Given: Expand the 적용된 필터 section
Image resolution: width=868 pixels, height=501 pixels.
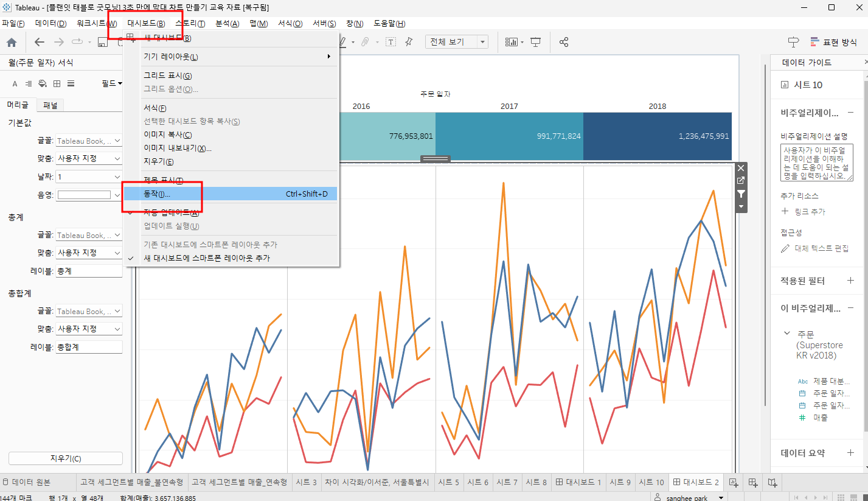Looking at the screenshot, I should (x=850, y=281).
